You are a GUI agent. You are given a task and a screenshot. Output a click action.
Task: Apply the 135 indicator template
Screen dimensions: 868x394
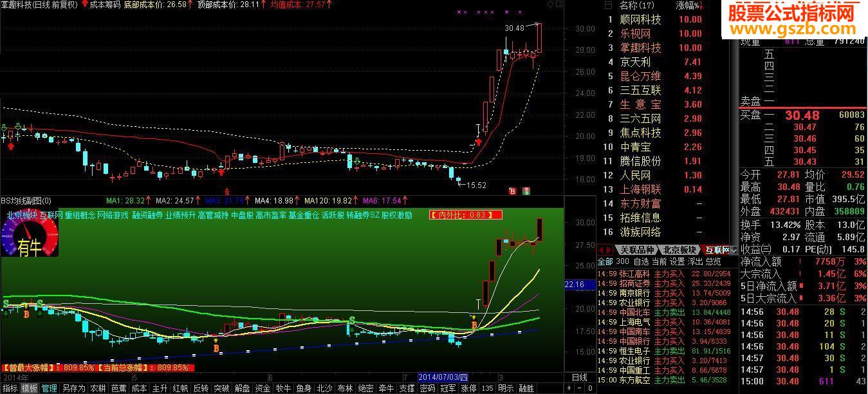487,389
